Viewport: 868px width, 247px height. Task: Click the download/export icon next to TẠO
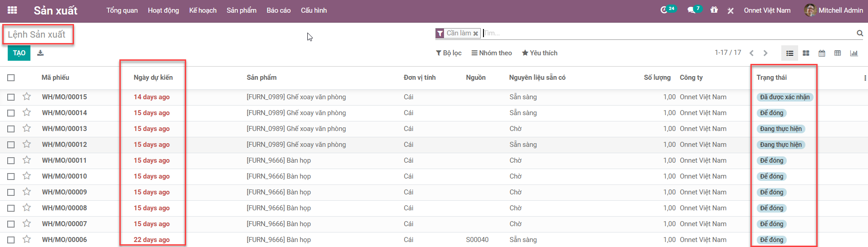pyautogui.click(x=40, y=53)
